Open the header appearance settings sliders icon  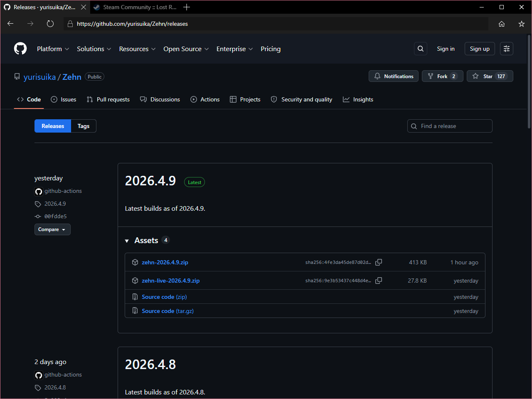pyautogui.click(x=507, y=49)
